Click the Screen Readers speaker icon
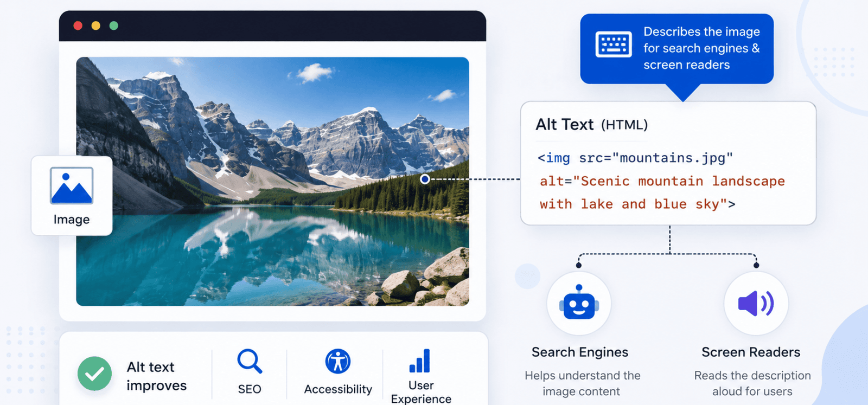The width and height of the screenshot is (868, 405). tap(756, 304)
